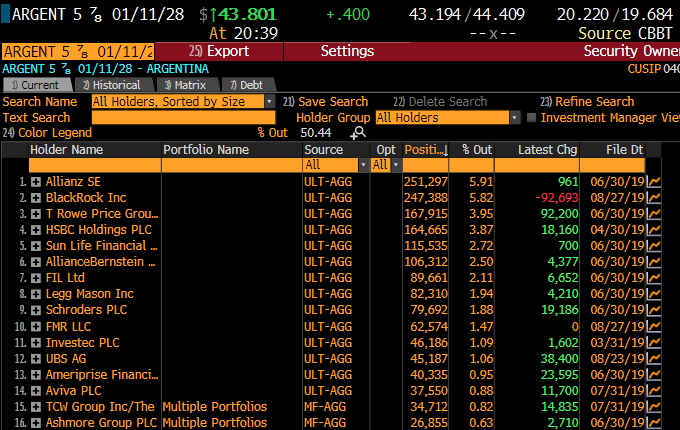
Task: Open Opt filter All dropdown
Action: pyautogui.click(x=396, y=165)
